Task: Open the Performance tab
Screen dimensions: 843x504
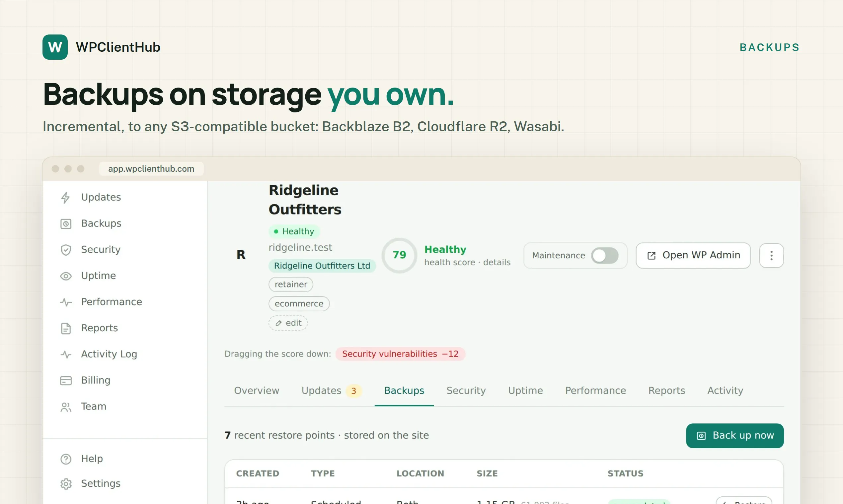Action: click(595, 391)
